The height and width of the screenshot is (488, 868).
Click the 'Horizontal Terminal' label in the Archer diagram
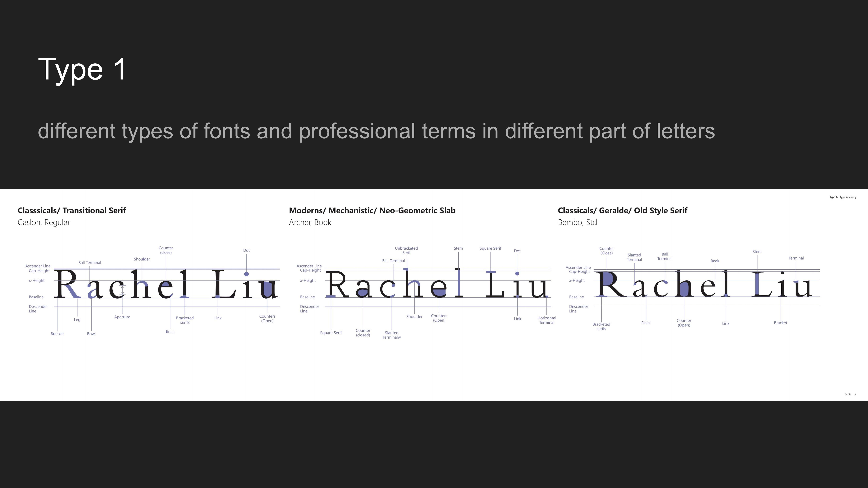coord(547,320)
